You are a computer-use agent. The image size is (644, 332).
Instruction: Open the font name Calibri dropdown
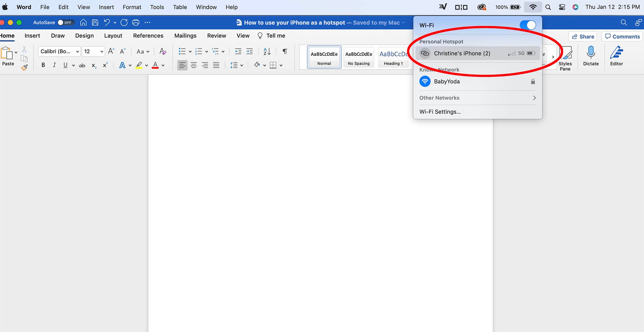tap(59, 52)
